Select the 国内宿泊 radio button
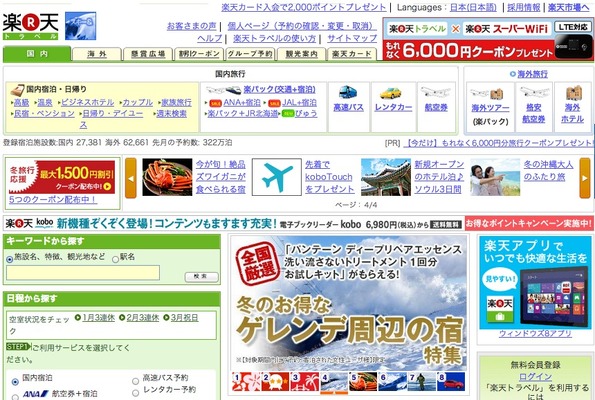 [15, 382]
